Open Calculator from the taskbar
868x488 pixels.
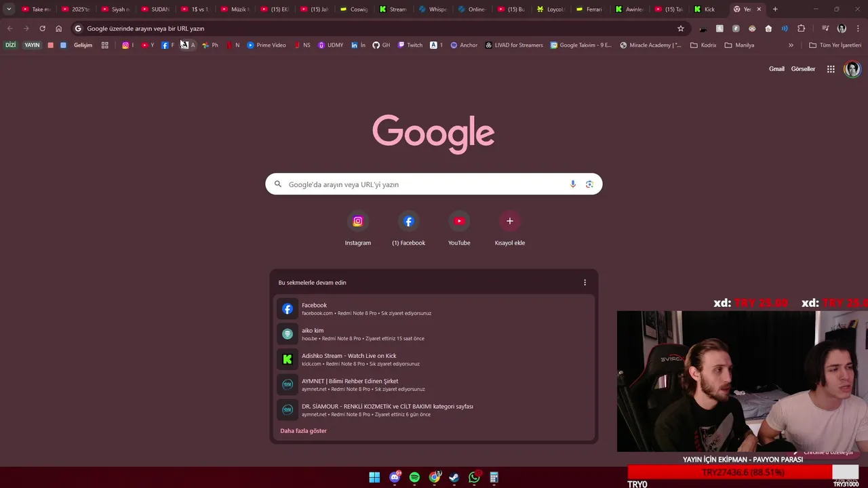click(x=494, y=478)
